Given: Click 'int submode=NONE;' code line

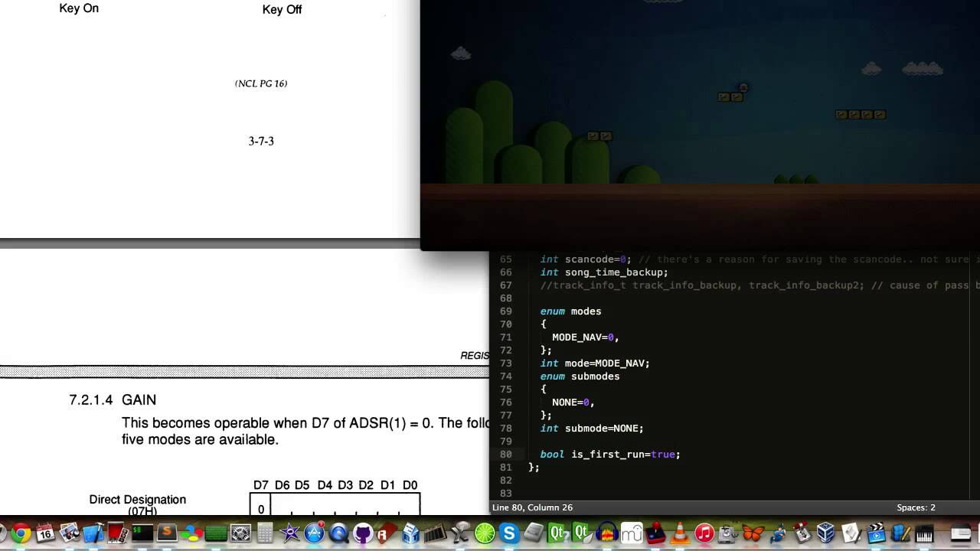Looking at the screenshot, I should [x=592, y=429].
